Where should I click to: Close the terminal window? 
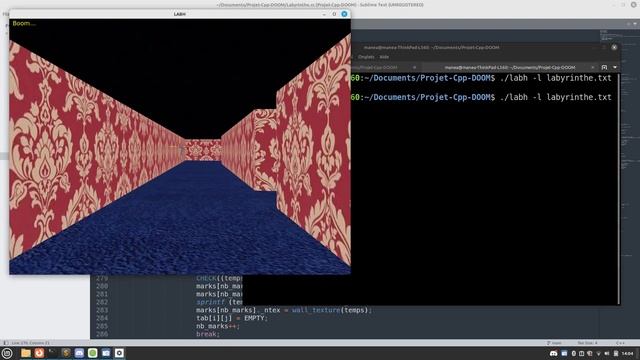[x=614, y=47]
